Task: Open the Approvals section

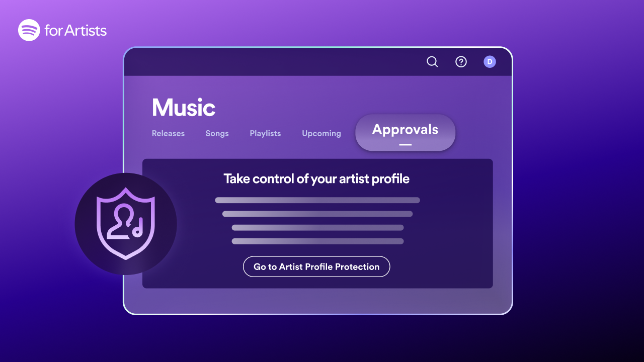Action: [x=405, y=130]
